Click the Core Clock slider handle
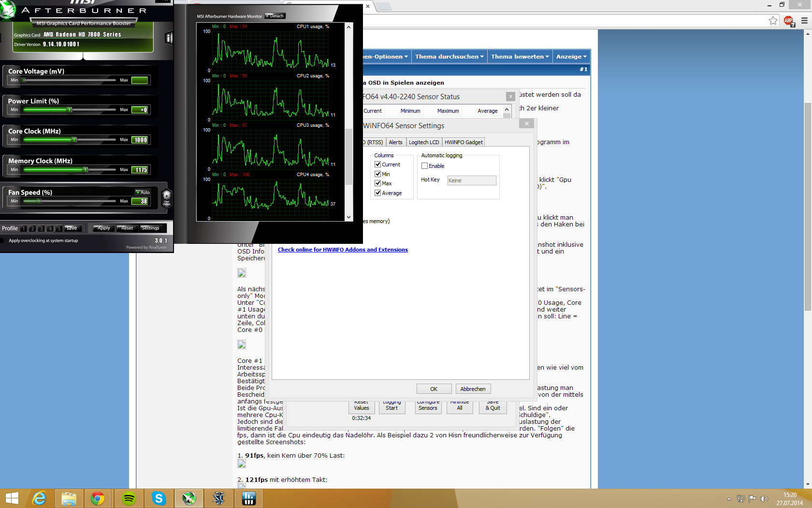The width and height of the screenshot is (812, 508). 74,140
